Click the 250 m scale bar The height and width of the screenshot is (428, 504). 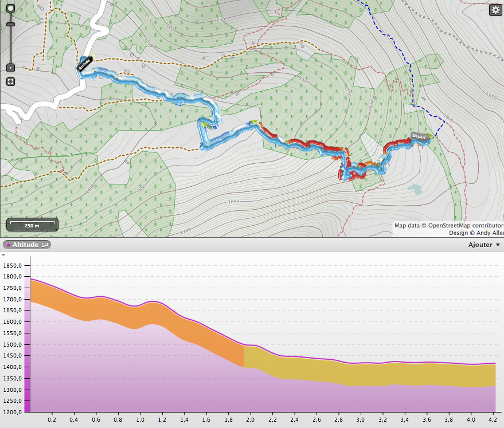(x=32, y=225)
